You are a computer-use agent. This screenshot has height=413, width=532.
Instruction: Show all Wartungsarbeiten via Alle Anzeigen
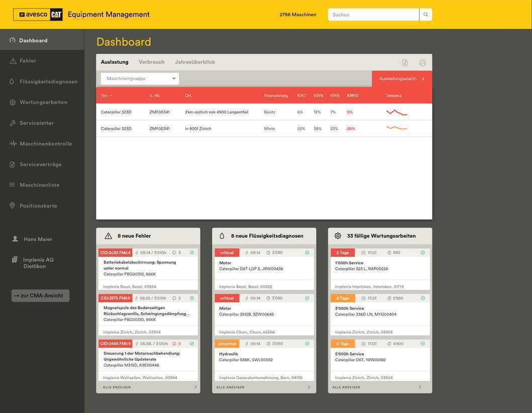point(347,387)
